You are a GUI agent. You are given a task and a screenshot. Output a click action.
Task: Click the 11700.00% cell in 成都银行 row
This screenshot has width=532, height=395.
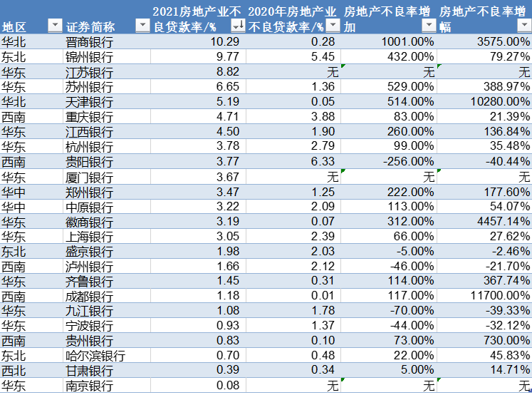click(484, 296)
